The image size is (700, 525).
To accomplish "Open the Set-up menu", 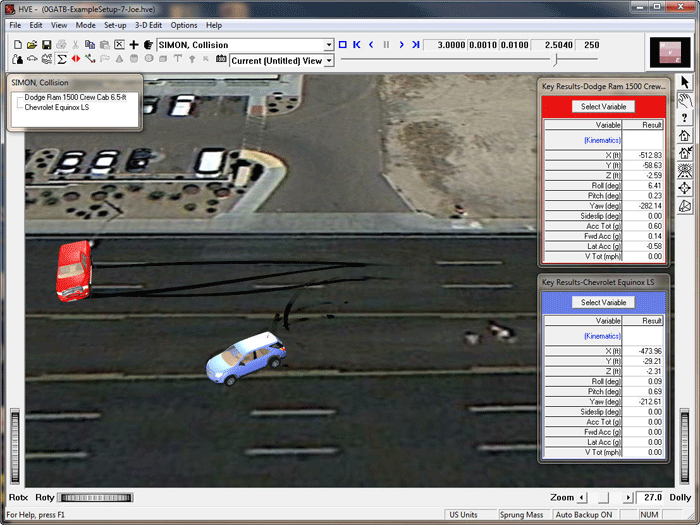I will point(115,25).
